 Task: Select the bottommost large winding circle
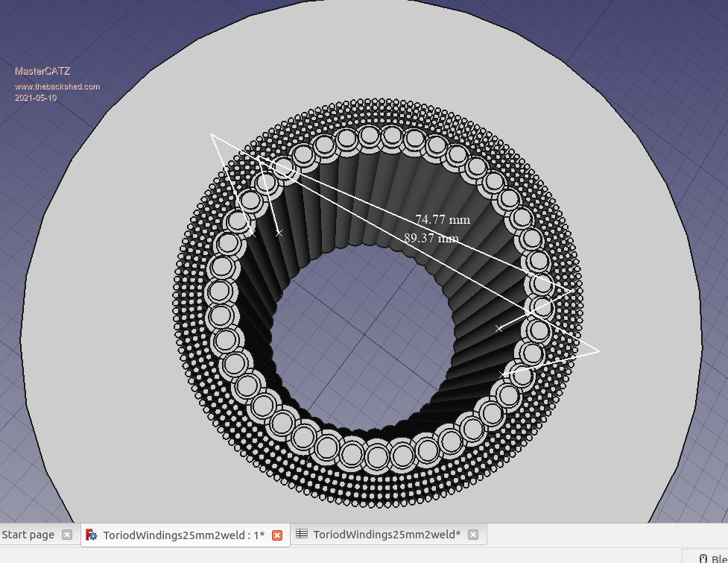(377, 456)
